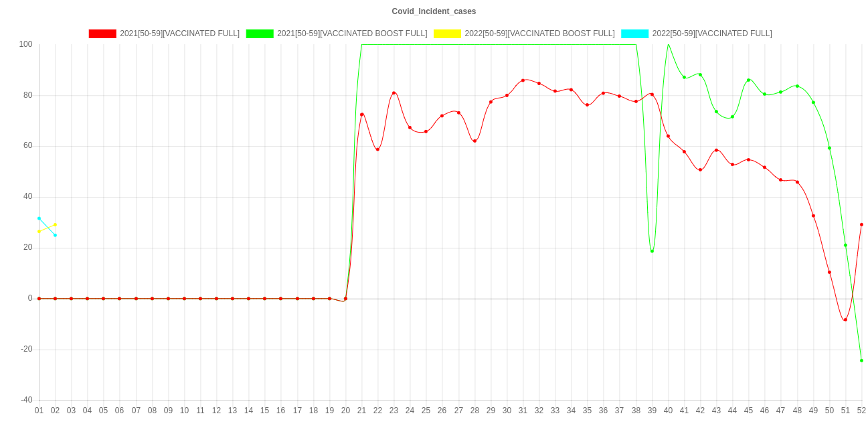Click the red data point at week 31 peak
Viewport: 868px width, 434px height.
pyautogui.click(x=523, y=80)
